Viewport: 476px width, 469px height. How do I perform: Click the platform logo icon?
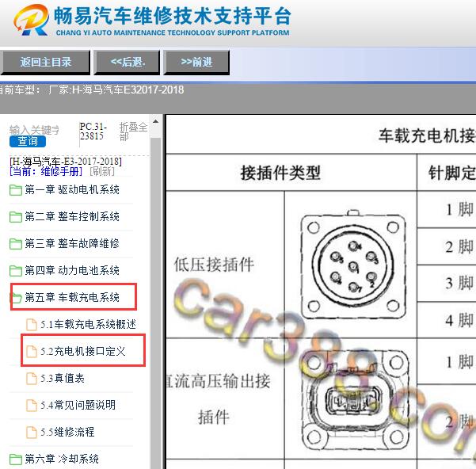coord(32,20)
